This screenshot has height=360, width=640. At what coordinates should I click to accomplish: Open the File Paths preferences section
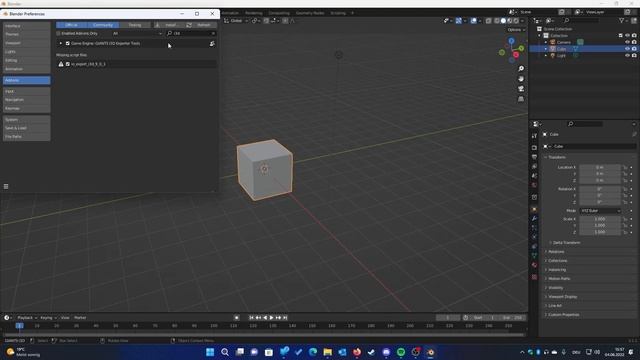27,137
